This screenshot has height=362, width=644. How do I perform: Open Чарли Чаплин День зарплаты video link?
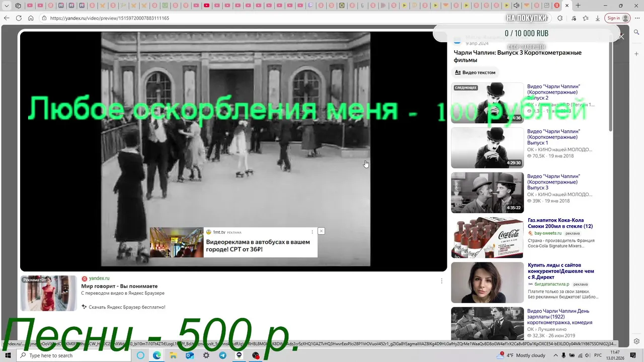[559, 317]
